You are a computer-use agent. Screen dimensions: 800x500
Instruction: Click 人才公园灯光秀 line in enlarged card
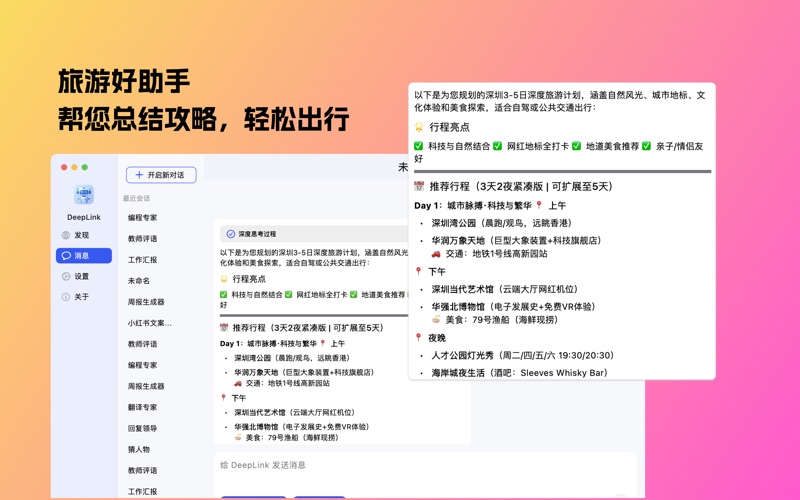click(523, 355)
